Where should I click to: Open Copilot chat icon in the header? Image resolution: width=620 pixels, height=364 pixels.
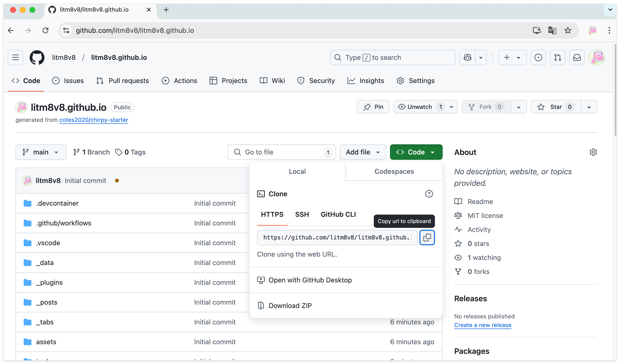click(467, 57)
